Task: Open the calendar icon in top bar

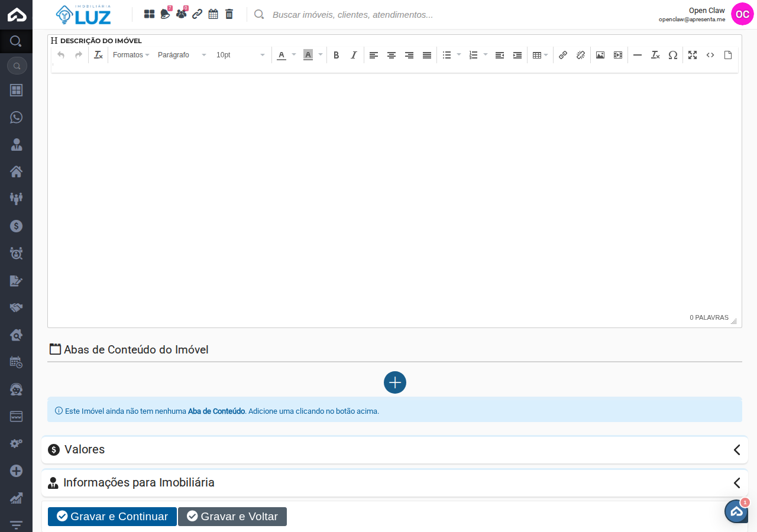Action: pos(213,14)
